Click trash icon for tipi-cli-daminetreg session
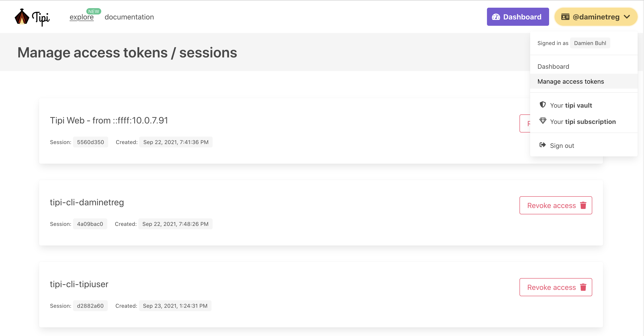Screen dimensions: 644x336 click(x=583, y=205)
